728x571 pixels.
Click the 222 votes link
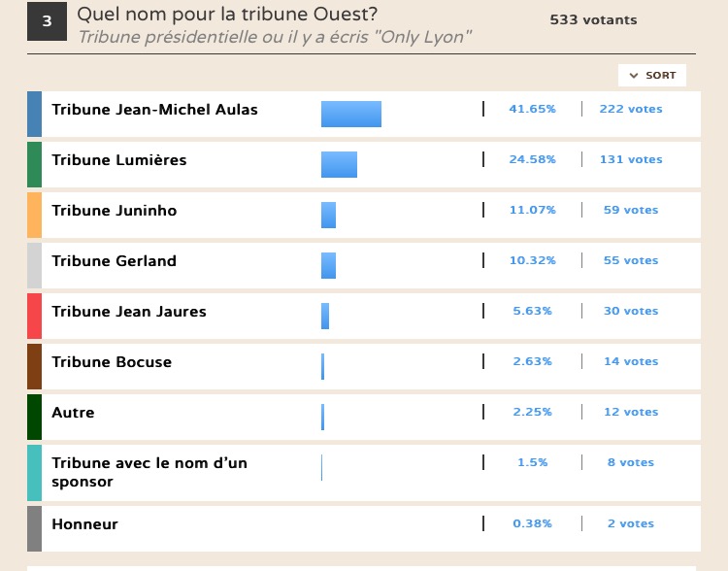[x=631, y=110]
